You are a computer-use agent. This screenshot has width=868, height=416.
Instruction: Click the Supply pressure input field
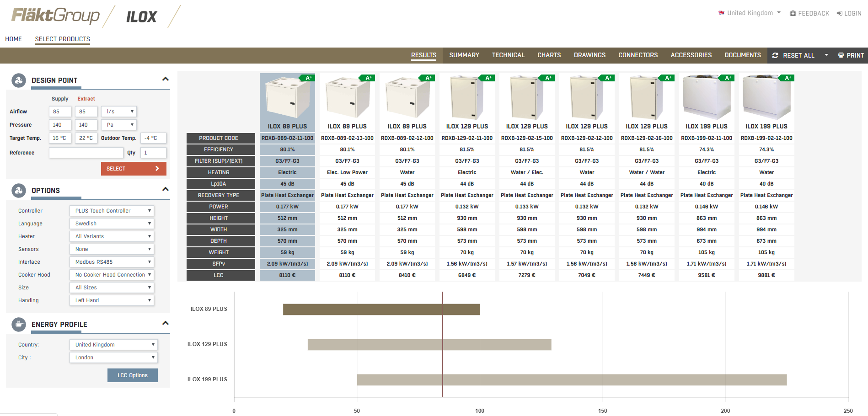coord(60,125)
